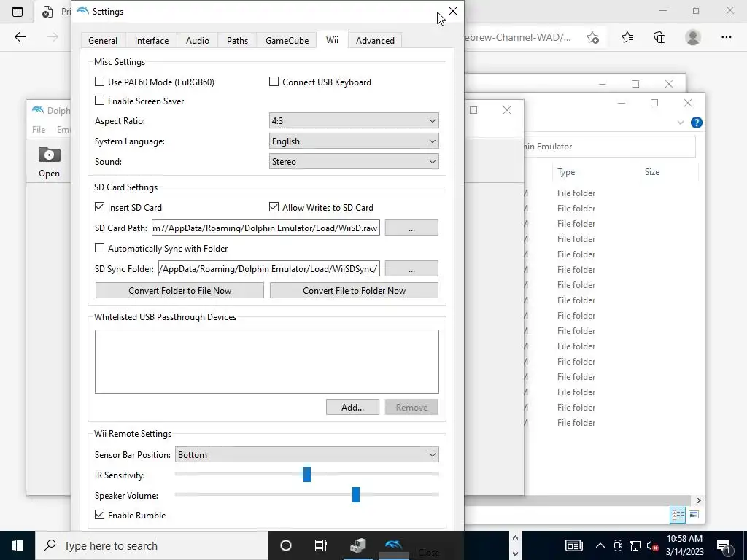Open network status tray icon

tap(635, 545)
